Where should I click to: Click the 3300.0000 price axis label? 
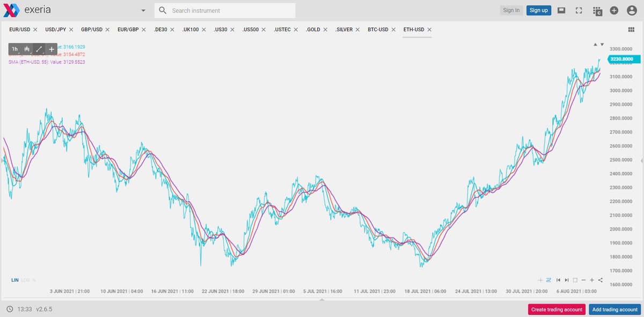click(x=621, y=49)
